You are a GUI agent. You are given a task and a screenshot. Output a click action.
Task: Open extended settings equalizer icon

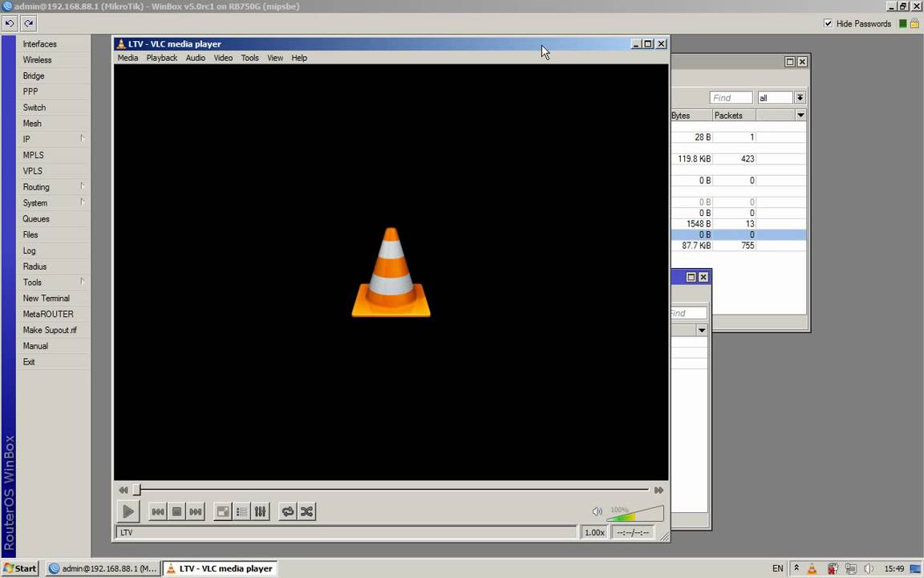(x=260, y=511)
